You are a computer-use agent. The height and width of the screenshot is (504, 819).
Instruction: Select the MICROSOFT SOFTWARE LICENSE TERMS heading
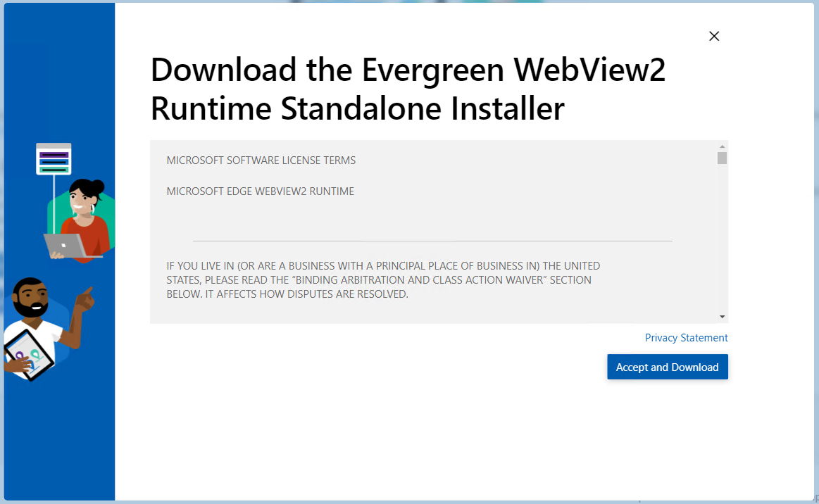tap(261, 160)
